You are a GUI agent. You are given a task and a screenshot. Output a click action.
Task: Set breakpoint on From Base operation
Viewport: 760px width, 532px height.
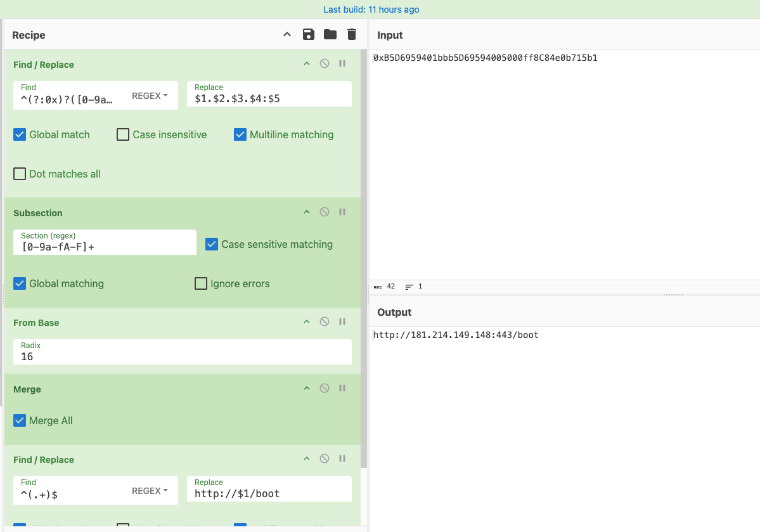coord(342,321)
